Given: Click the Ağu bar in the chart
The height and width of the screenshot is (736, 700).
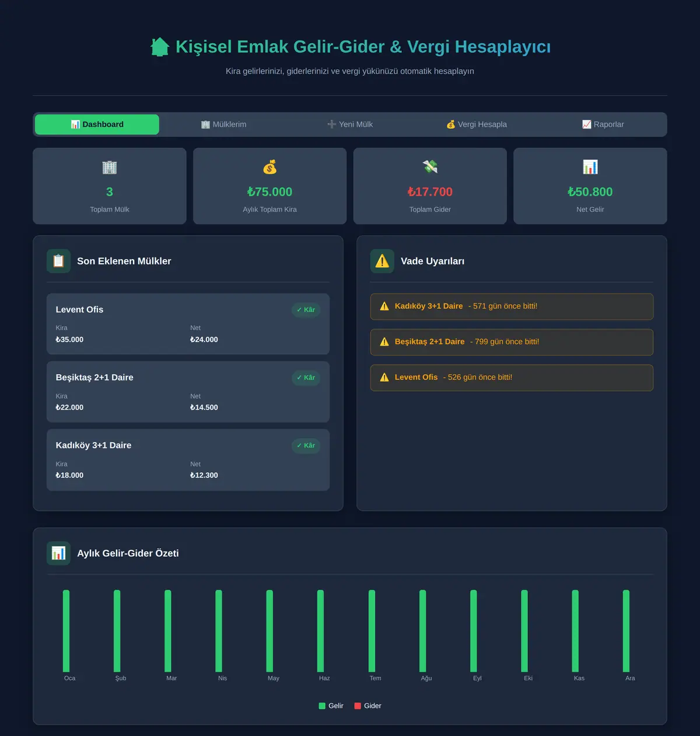Looking at the screenshot, I should click(422, 631).
